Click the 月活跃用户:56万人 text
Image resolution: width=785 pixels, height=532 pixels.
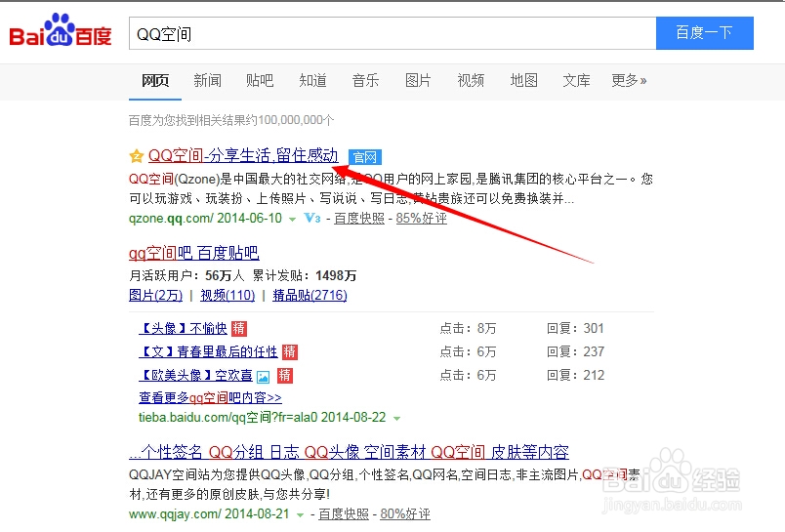pyautogui.click(x=186, y=275)
